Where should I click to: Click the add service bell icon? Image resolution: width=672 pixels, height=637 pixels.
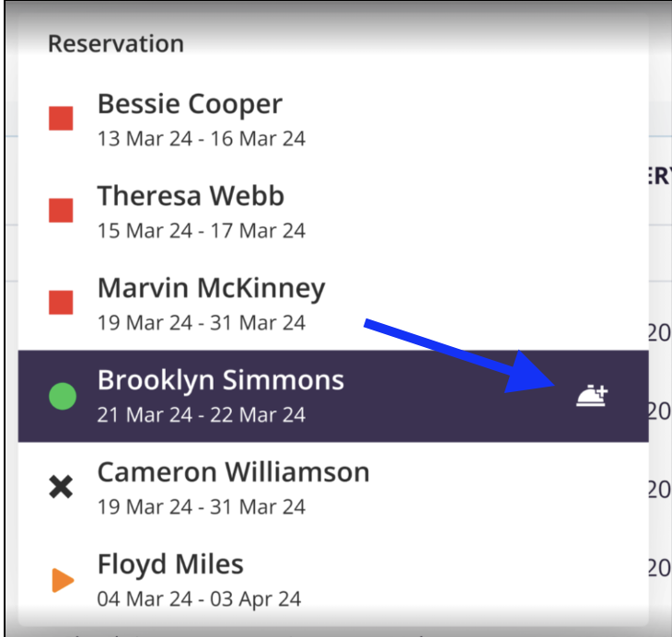pos(592,396)
